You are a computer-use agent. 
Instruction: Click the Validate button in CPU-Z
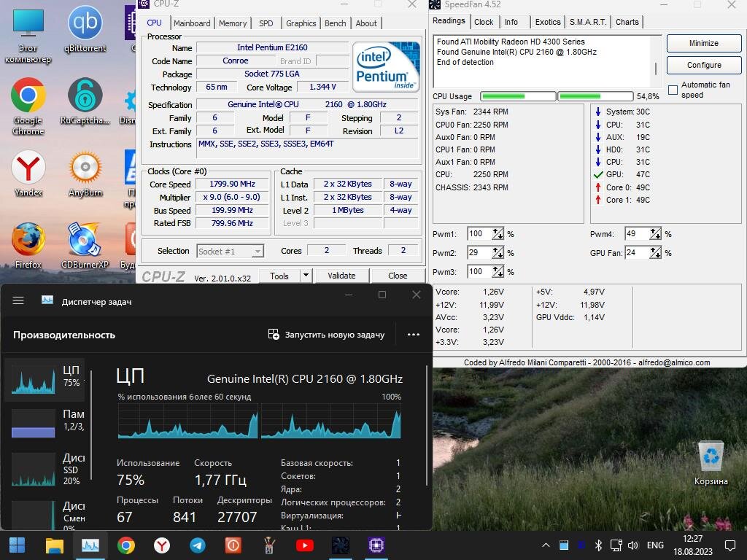click(341, 275)
